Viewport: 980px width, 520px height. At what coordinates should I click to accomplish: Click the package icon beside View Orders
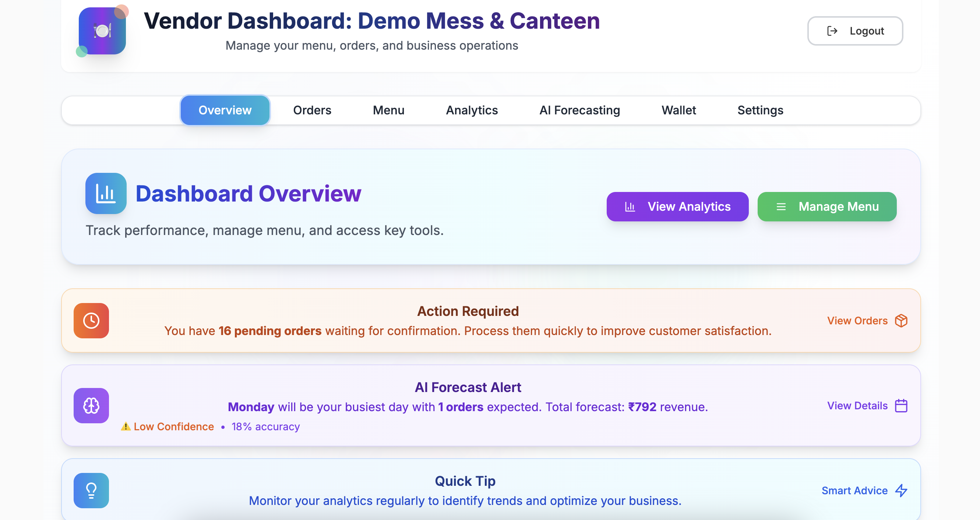pos(901,320)
